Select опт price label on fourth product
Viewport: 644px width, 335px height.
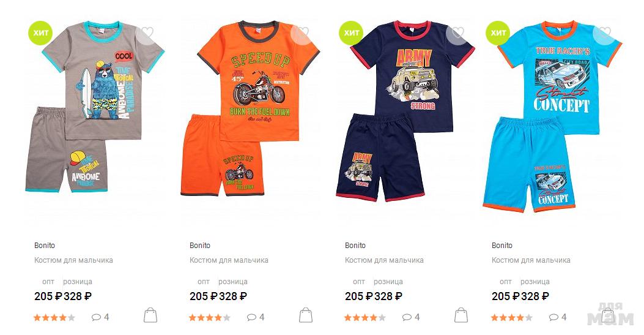[506, 282]
